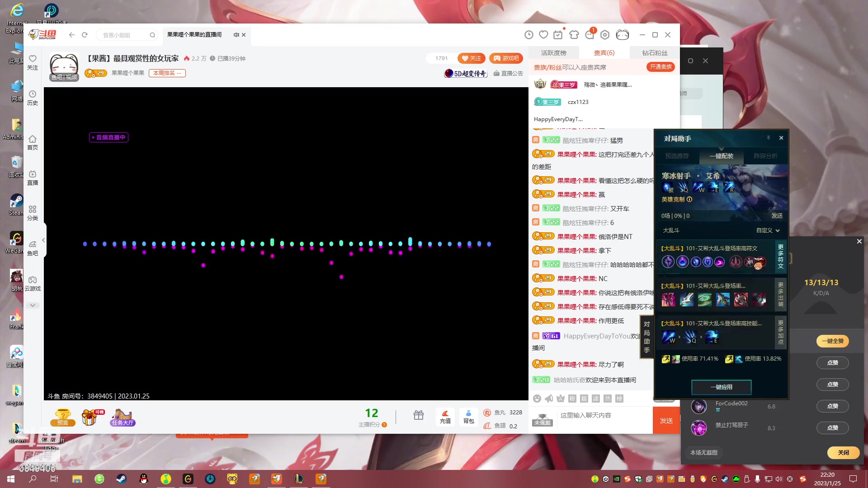This screenshot has width=868, height=488.
Task: Switch to 一键配装 tab in 对局助手
Action: [721, 156]
